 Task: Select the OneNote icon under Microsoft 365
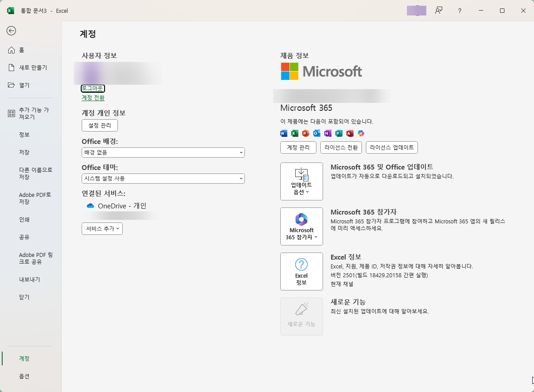pyautogui.click(x=328, y=133)
